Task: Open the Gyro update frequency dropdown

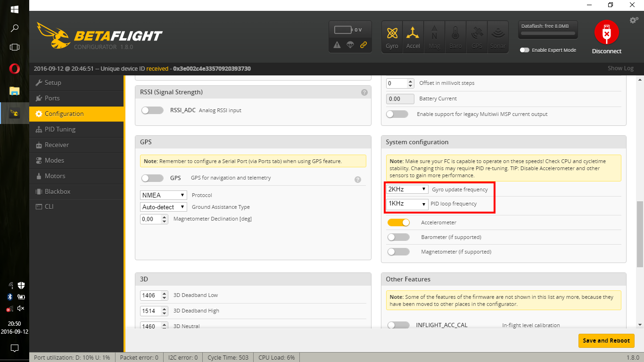Action: (407, 189)
